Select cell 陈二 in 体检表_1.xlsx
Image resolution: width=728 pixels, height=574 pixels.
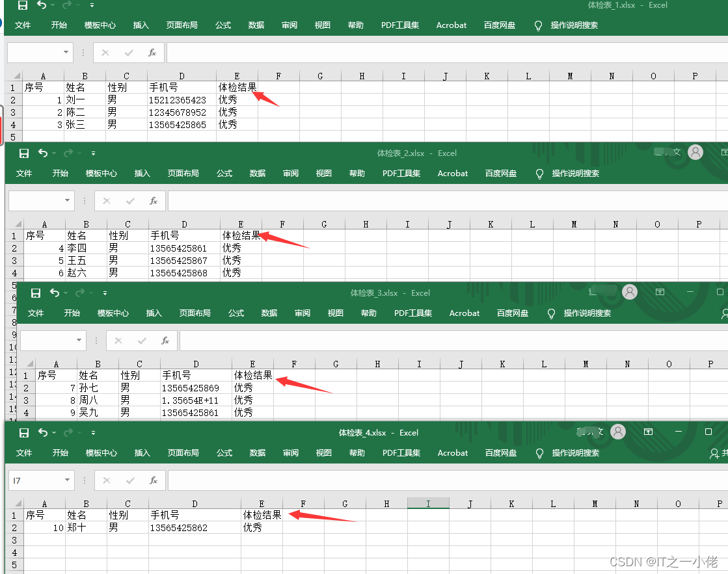(x=85, y=112)
